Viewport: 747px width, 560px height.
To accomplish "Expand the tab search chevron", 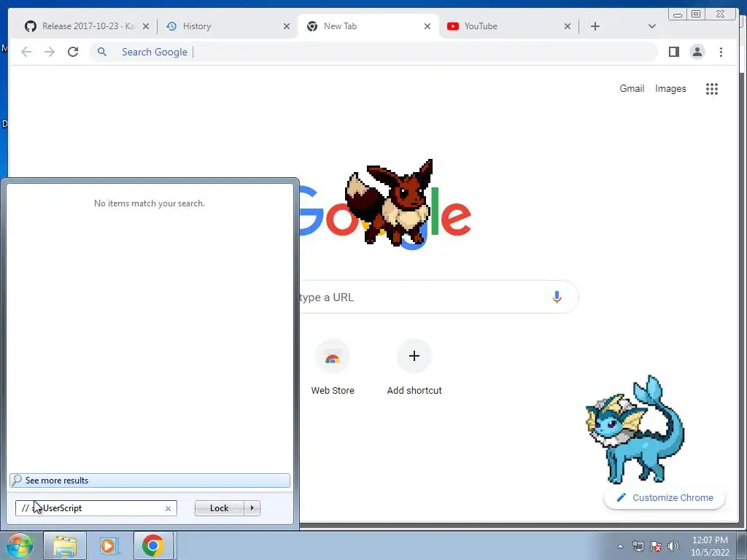I will [x=652, y=27].
